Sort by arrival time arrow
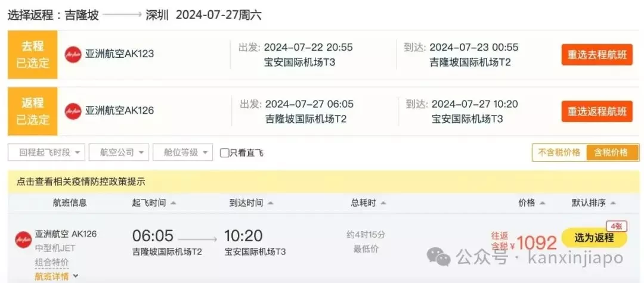 click(x=270, y=203)
